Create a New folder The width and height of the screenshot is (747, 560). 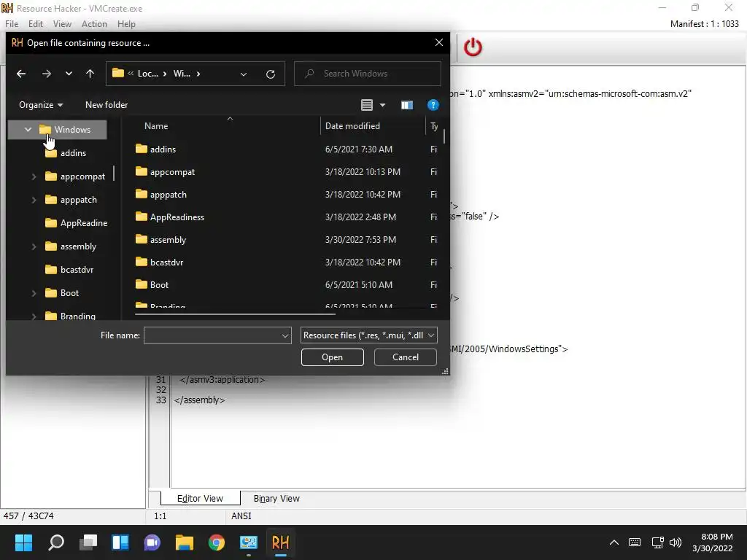pyautogui.click(x=107, y=105)
